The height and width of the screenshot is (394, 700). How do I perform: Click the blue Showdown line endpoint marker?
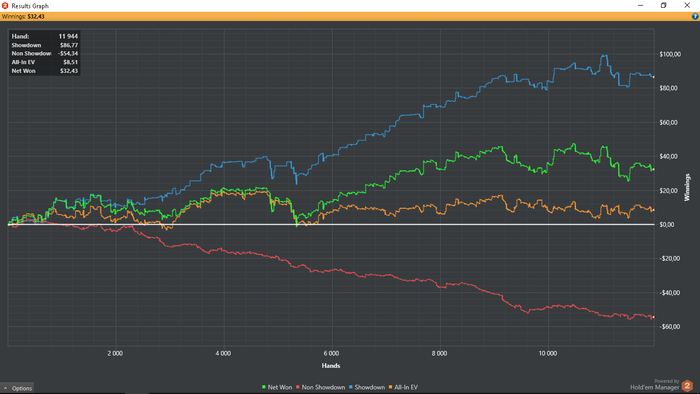[x=654, y=77]
